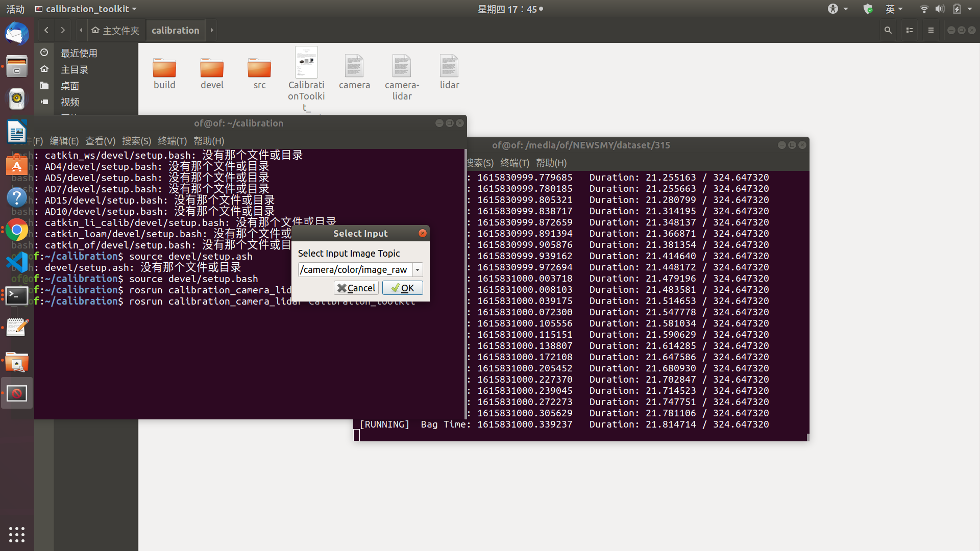The width and height of the screenshot is (980, 551).
Task: Open the security shield tray icon
Action: pyautogui.click(x=868, y=9)
